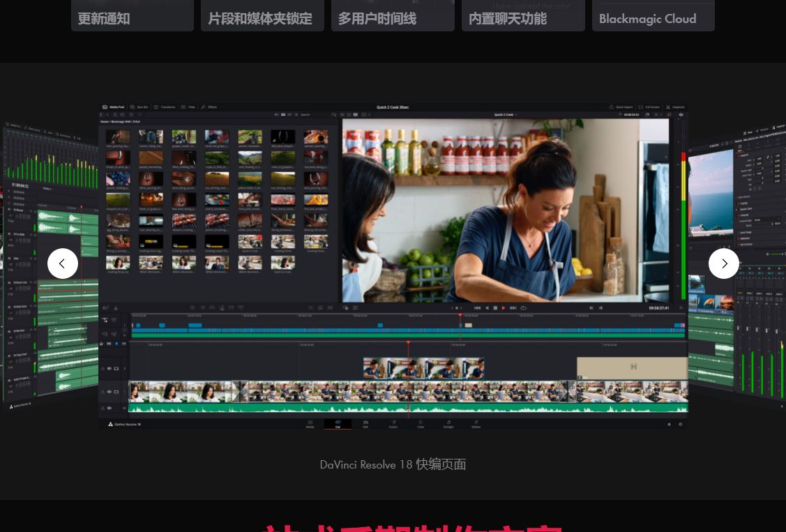This screenshot has width=786, height=532.
Task: Go to the next edit point
Action: click(x=600, y=308)
